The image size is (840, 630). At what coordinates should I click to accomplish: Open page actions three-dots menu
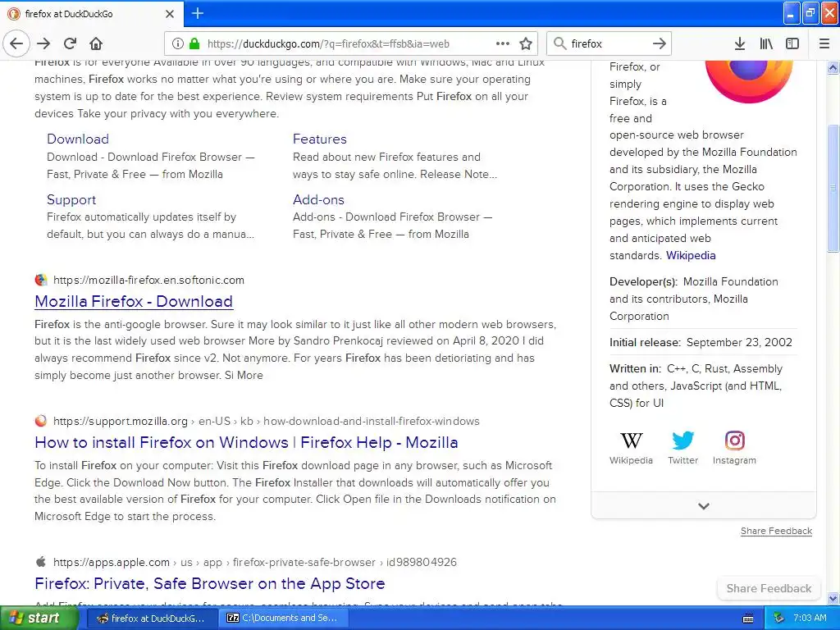tap(503, 43)
